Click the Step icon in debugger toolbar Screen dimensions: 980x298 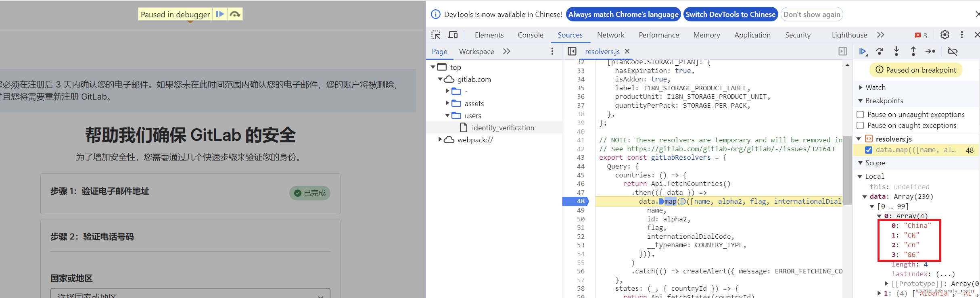[x=930, y=51]
